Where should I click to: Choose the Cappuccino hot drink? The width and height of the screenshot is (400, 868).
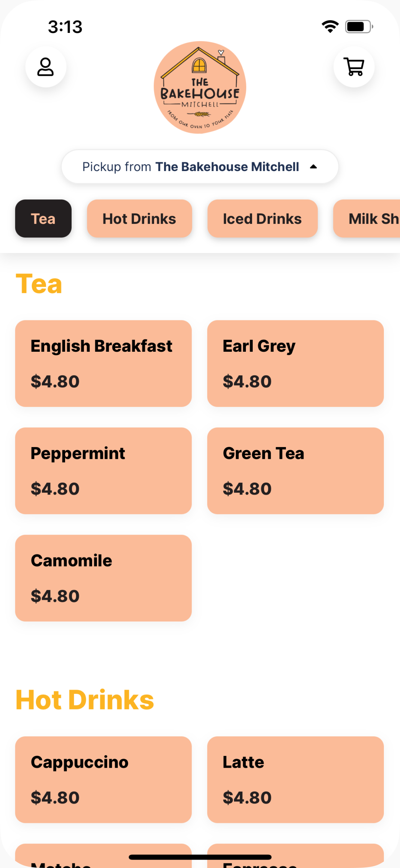point(103,780)
